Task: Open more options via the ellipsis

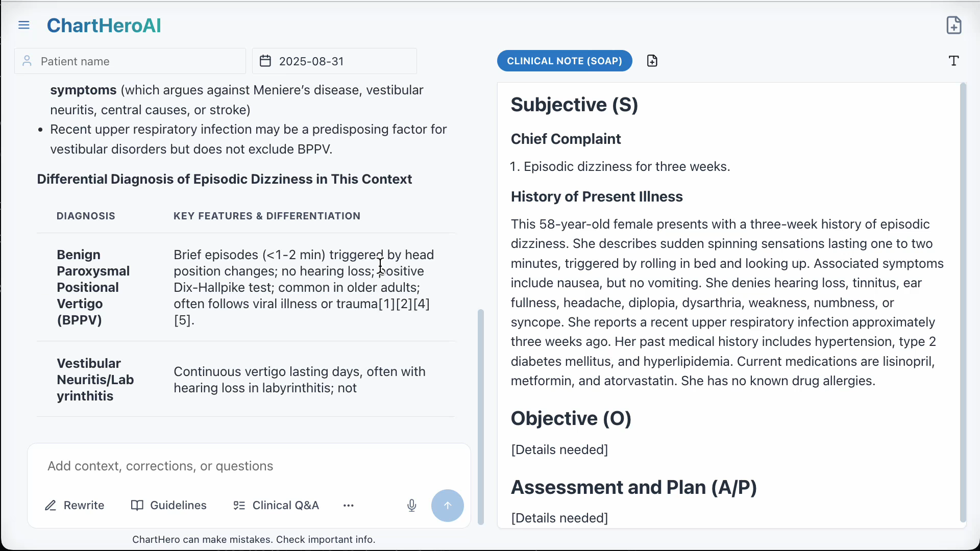Action: (x=348, y=506)
